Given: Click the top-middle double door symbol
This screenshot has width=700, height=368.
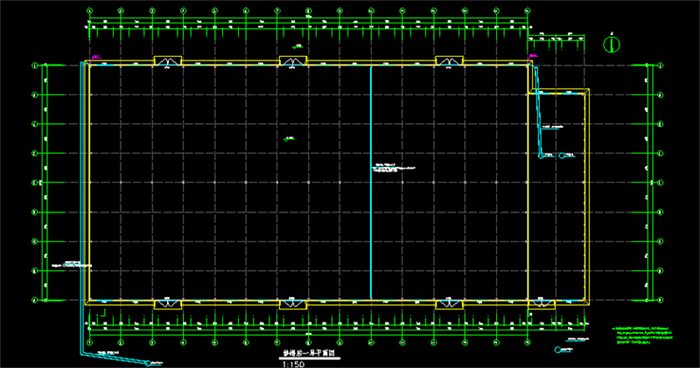Looking at the screenshot, I should click(293, 61).
